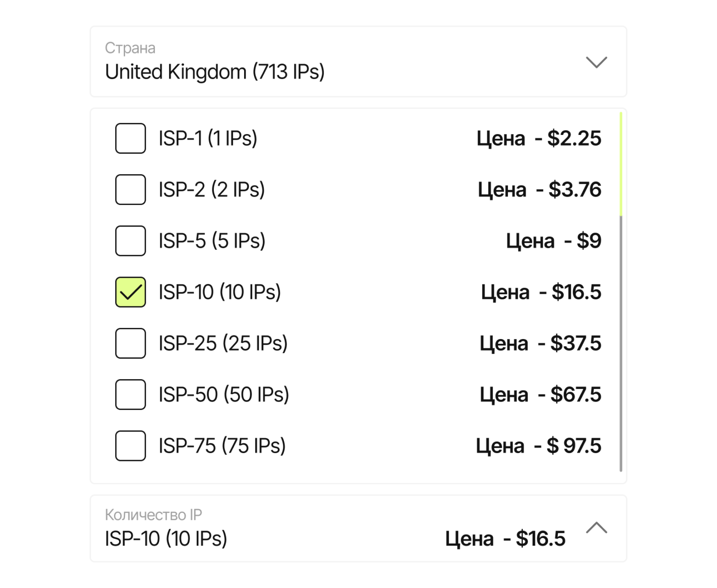Click the $2.25 price for ISP-1
The image size is (717, 588).
pos(574,138)
